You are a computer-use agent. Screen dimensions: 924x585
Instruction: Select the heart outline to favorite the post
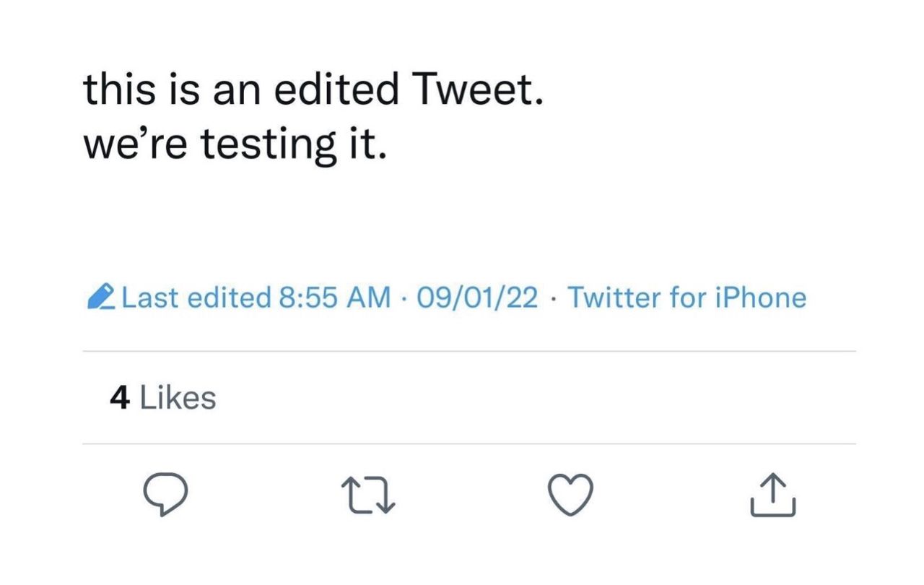(x=572, y=495)
